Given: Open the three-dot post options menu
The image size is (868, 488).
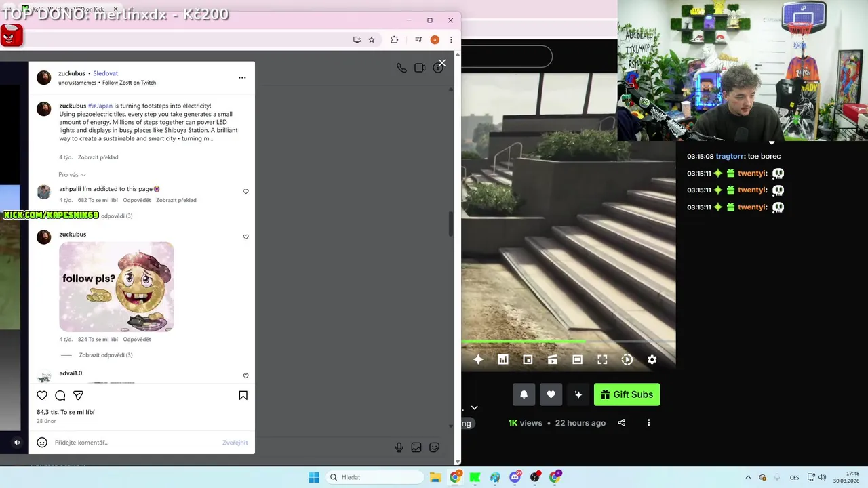Looking at the screenshot, I should pyautogui.click(x=242, y=78).
